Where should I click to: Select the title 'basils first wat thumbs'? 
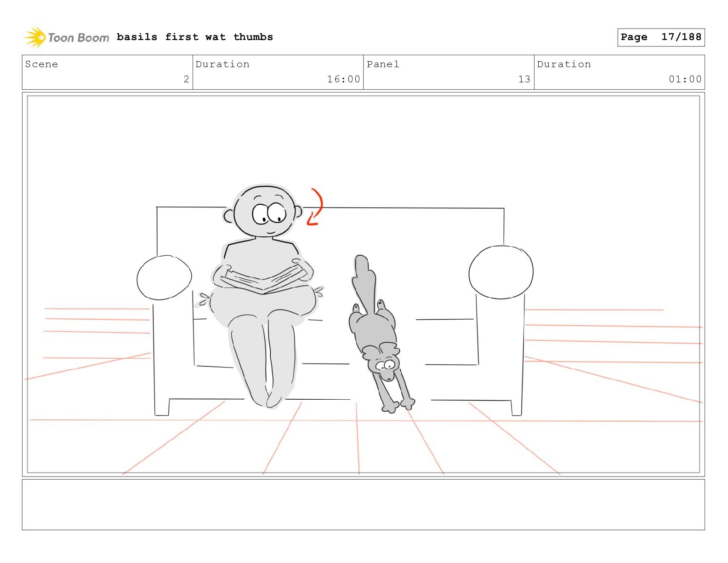tap(195, 37)
